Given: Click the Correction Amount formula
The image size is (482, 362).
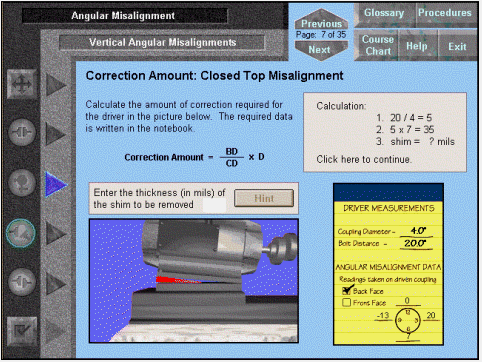Looking at the screenshot, I should (x=194, y=157).
